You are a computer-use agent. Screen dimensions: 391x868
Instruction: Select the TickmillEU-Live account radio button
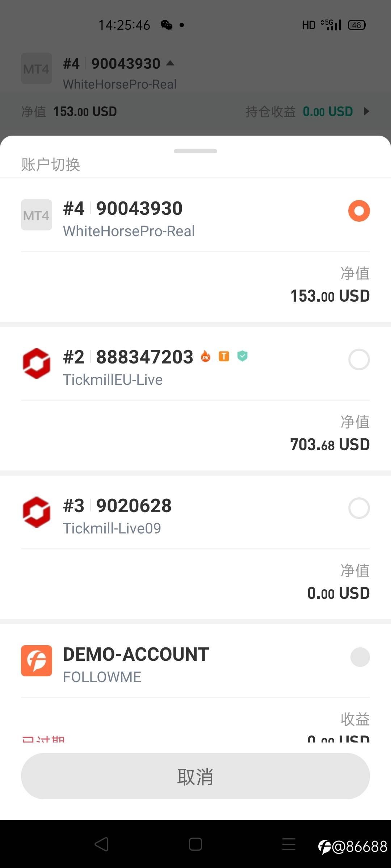click(359, 359)
